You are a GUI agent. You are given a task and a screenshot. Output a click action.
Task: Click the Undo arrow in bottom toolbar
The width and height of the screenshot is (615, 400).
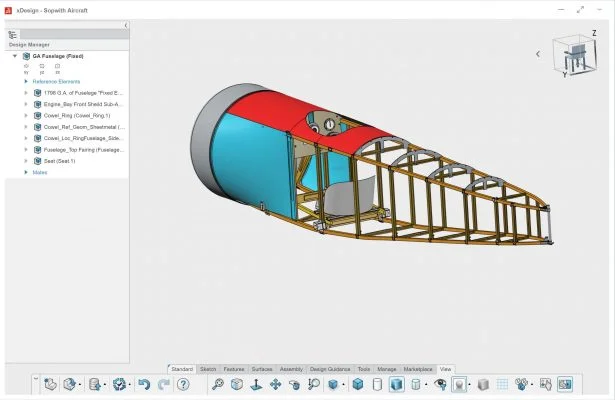[144, 384]
